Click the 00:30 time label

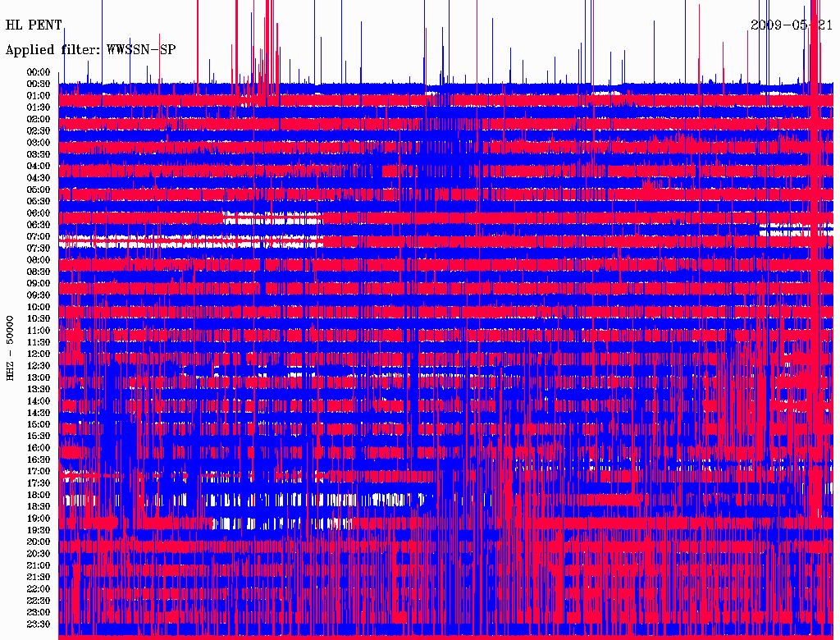coord(39,85)
